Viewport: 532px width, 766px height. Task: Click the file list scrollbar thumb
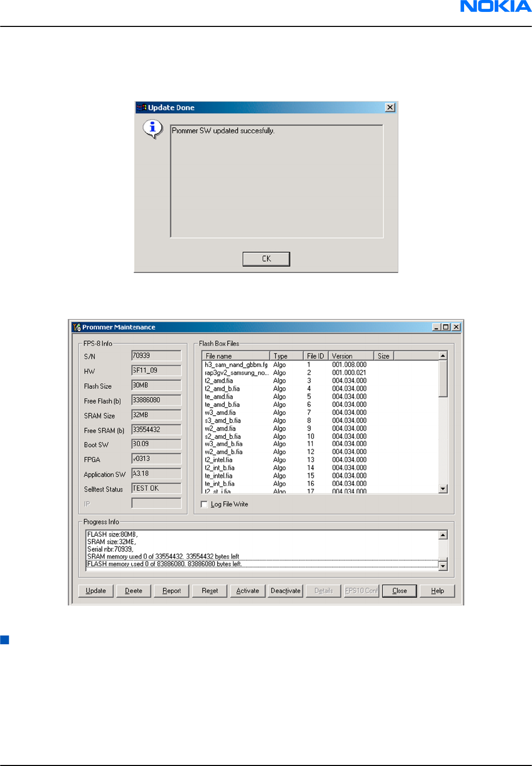click(x=443, y=379)
